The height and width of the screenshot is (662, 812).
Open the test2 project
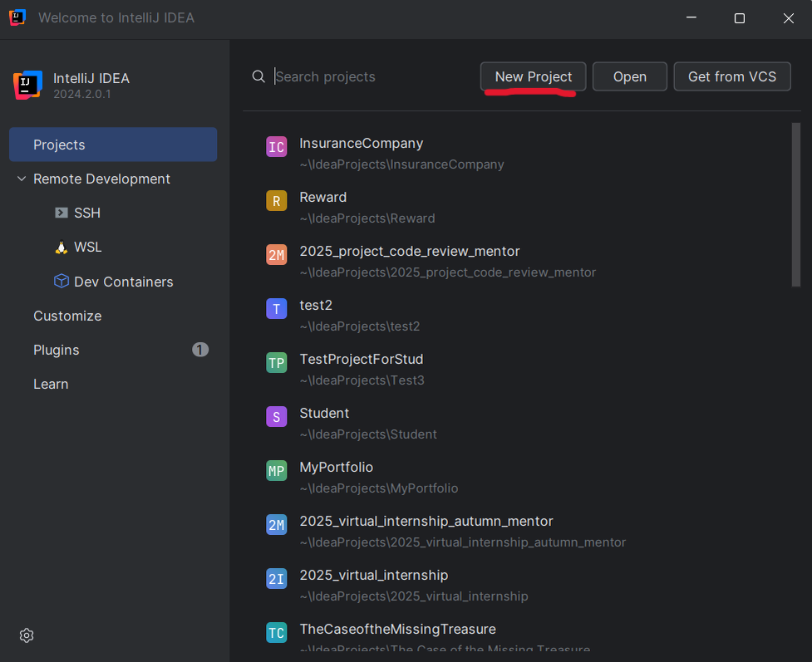pyautogui.click(x=315, y=306)
